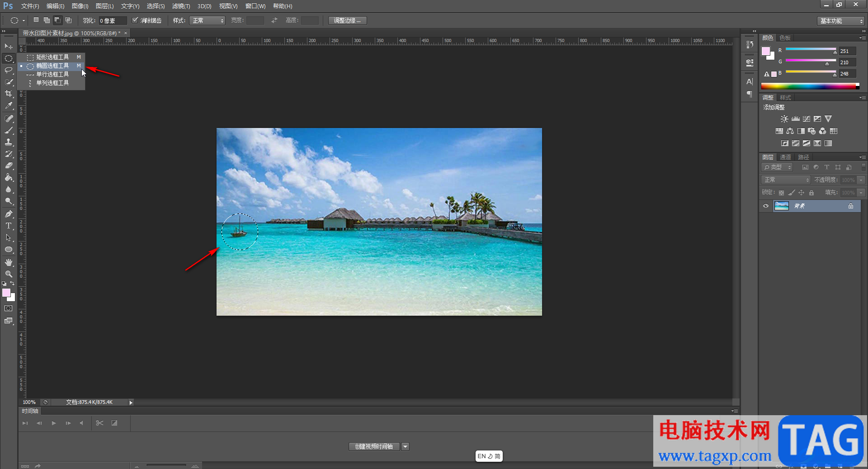868x469 pixels.
Task: Select the Move tool in the toolbox
Action: point(9,47)
